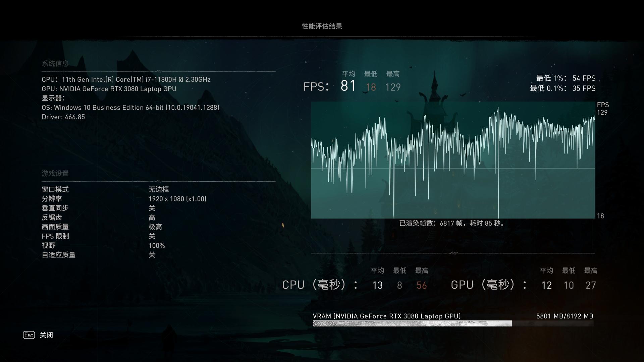Viewport: 644px width, 362px height.
Task: Open the 画面质量 极高 selector
Action: point(155,227)
